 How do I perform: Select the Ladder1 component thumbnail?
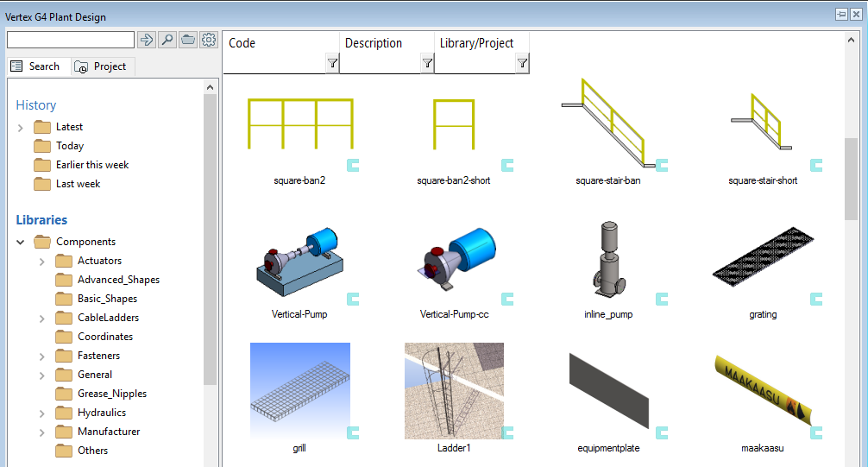tap(454, 390)
